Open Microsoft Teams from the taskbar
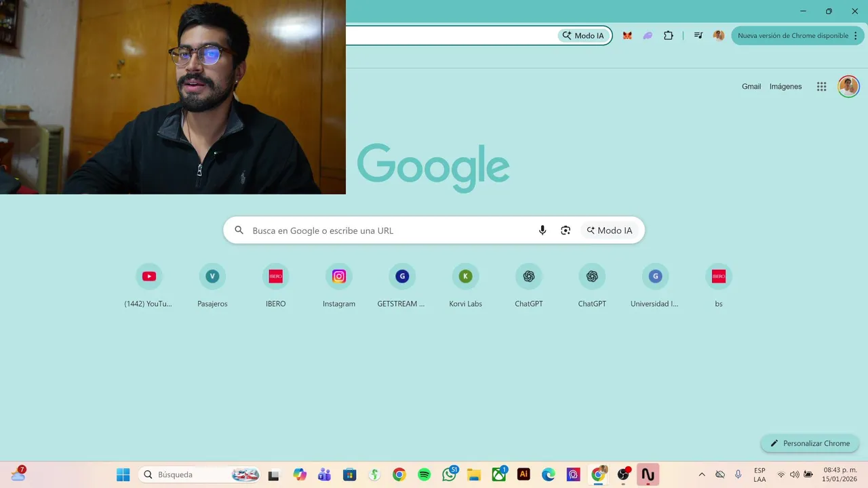Image resolution: width=868 pixels, height=488 pixels. (324, 474)
